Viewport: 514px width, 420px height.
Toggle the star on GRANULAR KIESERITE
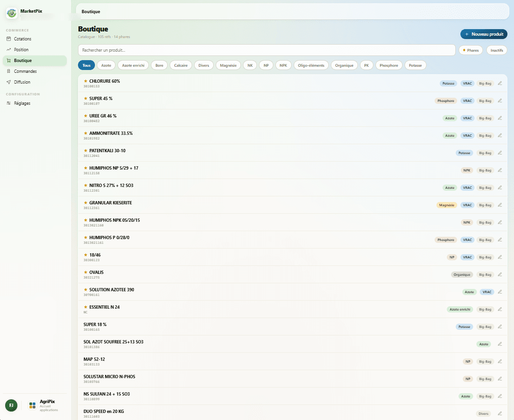[86, 202]
